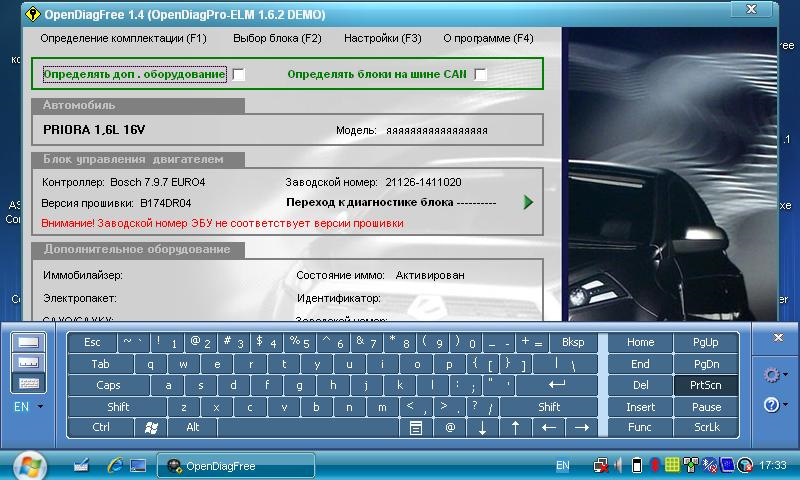This screenshot has height=480, width=800.
Task: Tap the PrtScn key on virtual keyboard
Action: [x=706, y=385]
